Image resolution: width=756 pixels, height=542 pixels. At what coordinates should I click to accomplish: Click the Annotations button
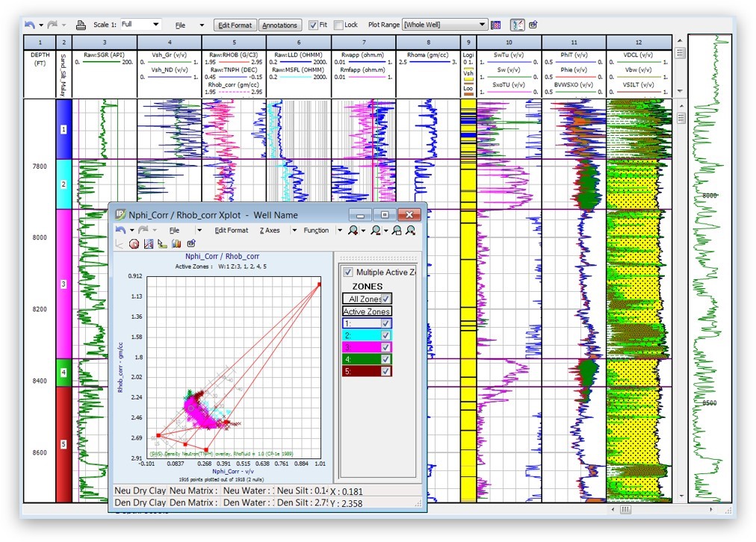[x=280, y=24]
